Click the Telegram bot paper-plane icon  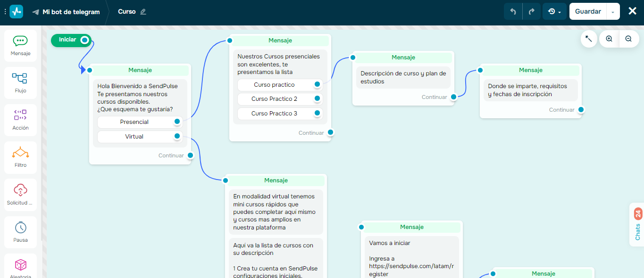[x=36, y=12]
